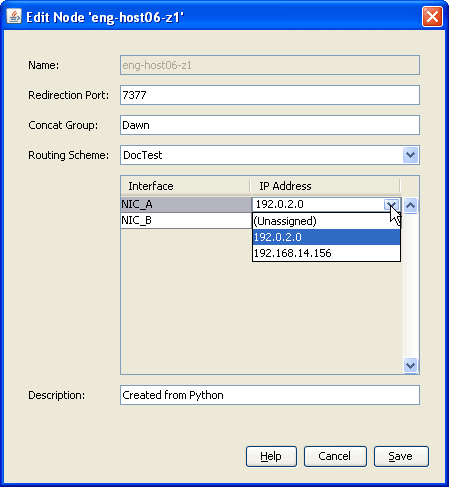This screenshot has width=449, height=487.
Task: Click the disabled Name field
Action: pos(270,65)
